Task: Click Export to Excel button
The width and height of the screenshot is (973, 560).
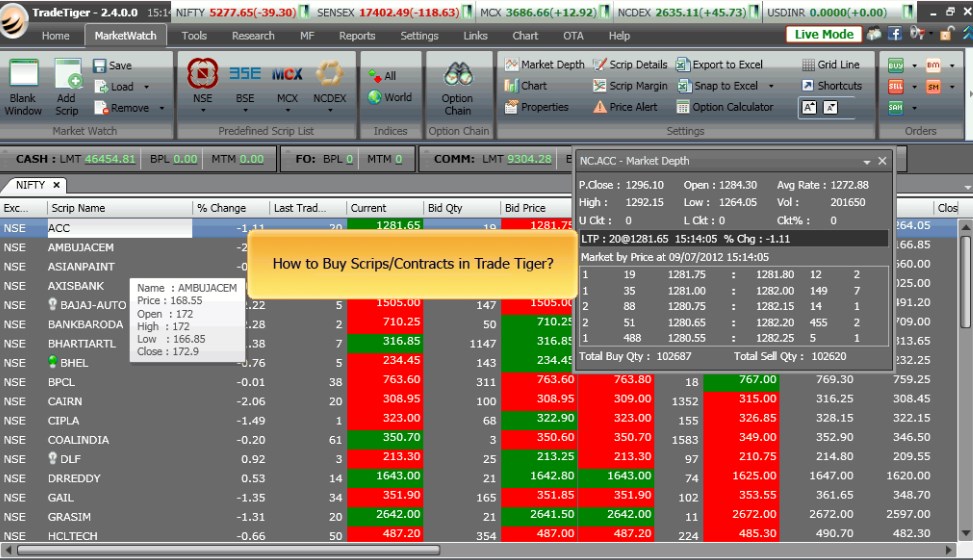Action: [x=719, y=64]
